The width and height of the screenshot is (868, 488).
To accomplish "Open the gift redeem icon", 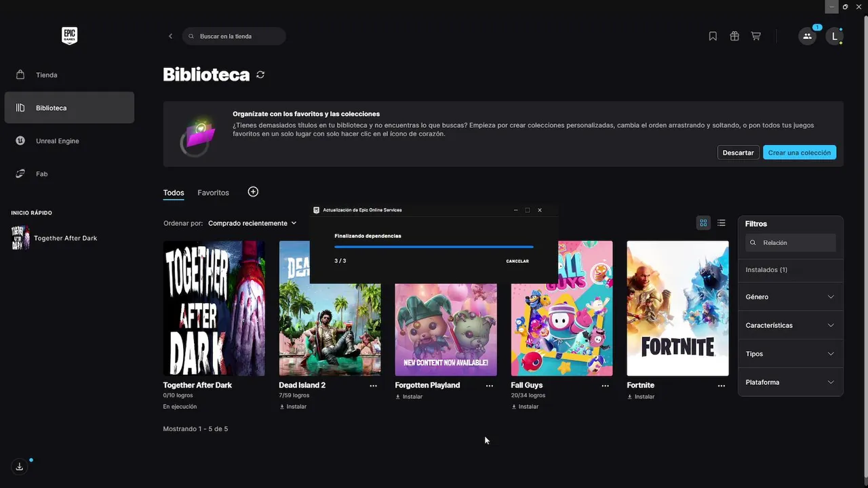I will (x=734, y=36).
